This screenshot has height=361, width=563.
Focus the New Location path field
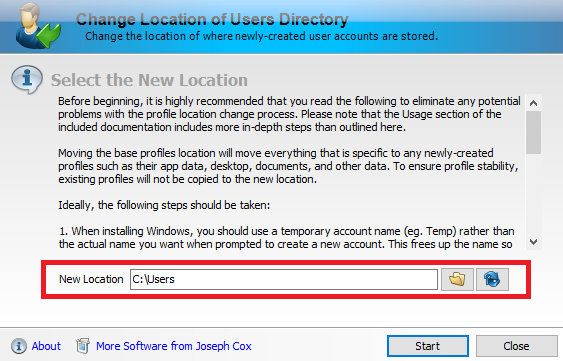(284, 279)
